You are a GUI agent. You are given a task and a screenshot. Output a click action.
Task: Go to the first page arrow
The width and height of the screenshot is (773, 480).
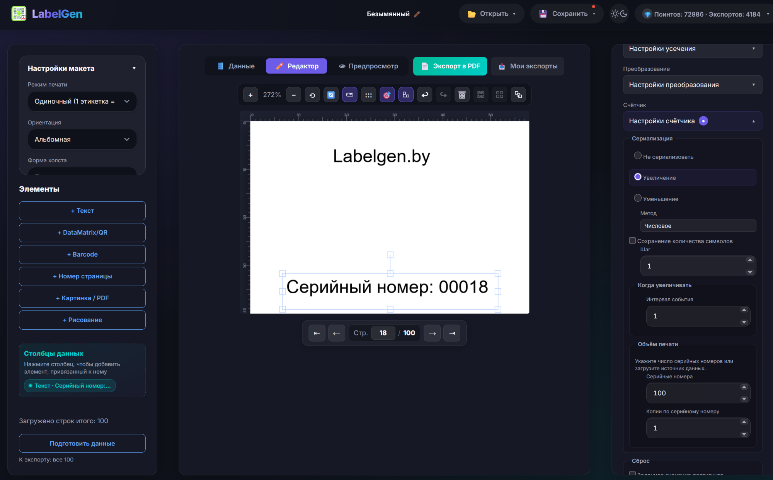(317, 333)
